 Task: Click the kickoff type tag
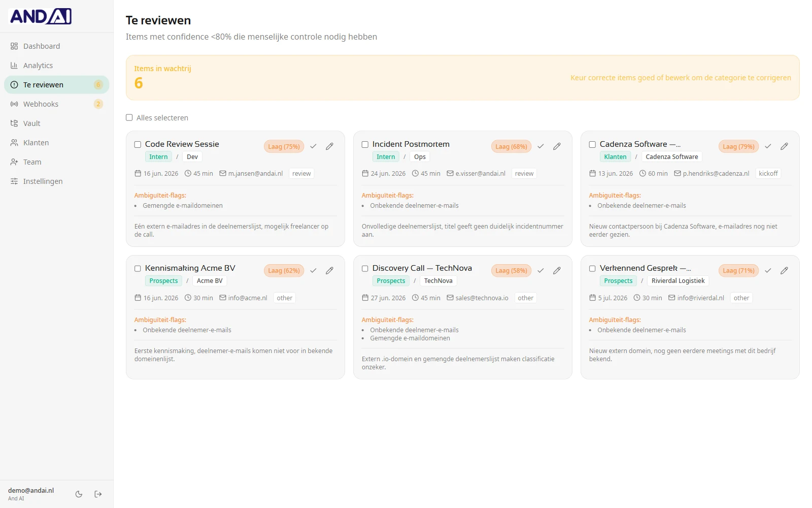(768, 174)
